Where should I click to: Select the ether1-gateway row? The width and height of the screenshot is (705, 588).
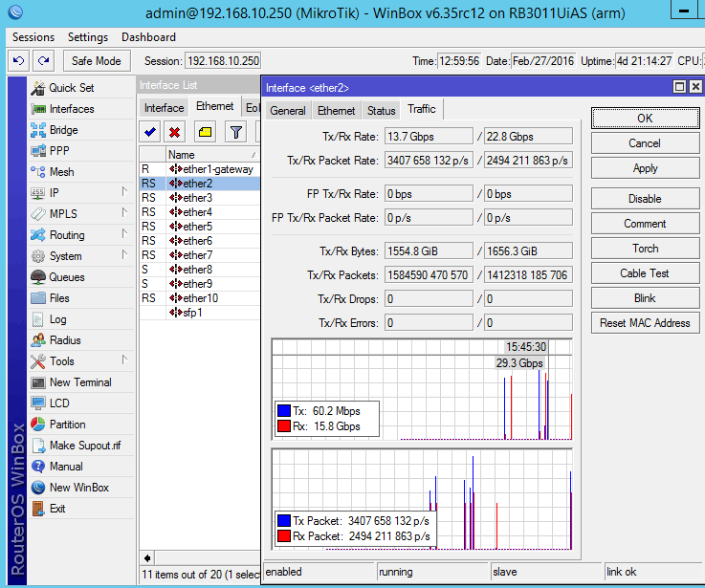click(200, 169)
